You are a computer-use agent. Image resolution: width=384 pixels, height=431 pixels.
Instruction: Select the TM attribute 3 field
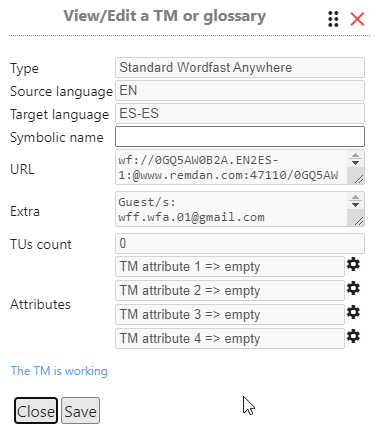pos(230,314)
